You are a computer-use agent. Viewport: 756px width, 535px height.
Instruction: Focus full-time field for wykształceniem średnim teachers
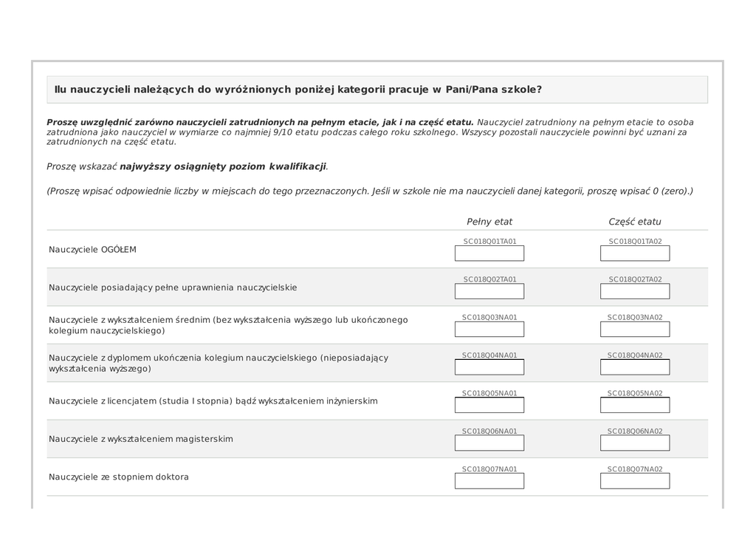tap(489, 330)
